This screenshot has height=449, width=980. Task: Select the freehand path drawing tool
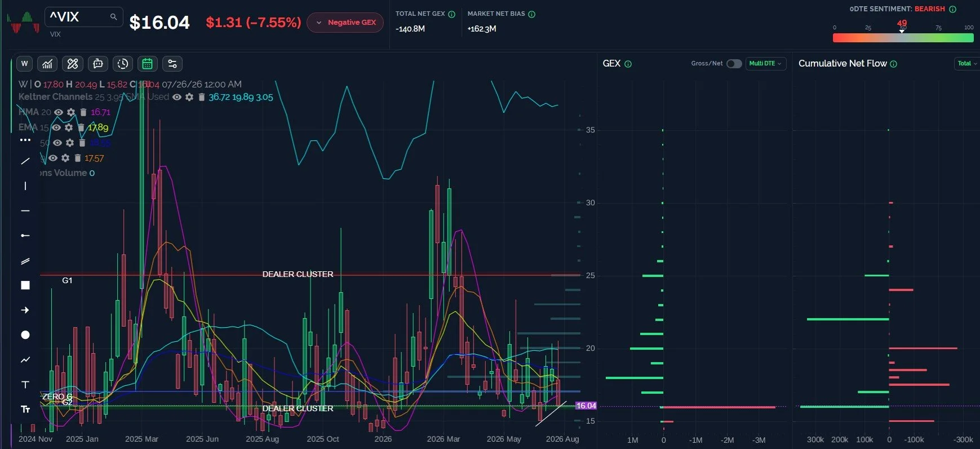click(x=25, y=360)
